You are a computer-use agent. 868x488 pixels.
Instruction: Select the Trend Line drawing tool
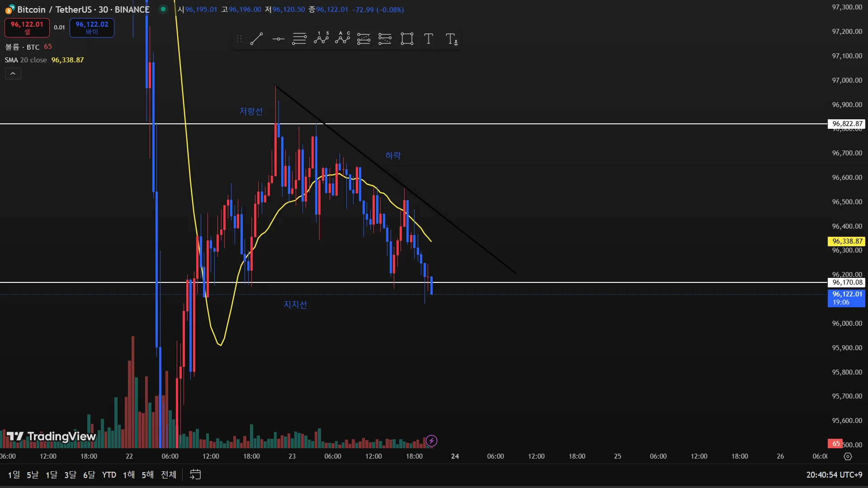[x=256, y=39]
